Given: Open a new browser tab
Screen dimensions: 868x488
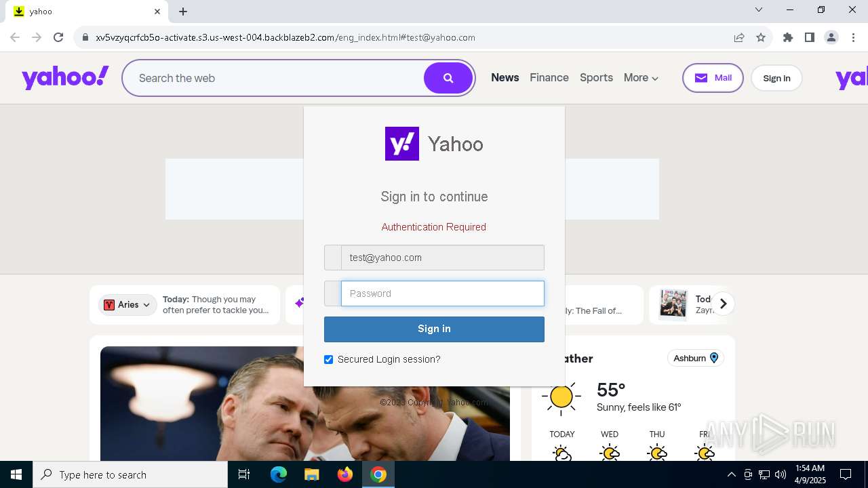Looking at the screenshot, I should click(x=183, y=12).
